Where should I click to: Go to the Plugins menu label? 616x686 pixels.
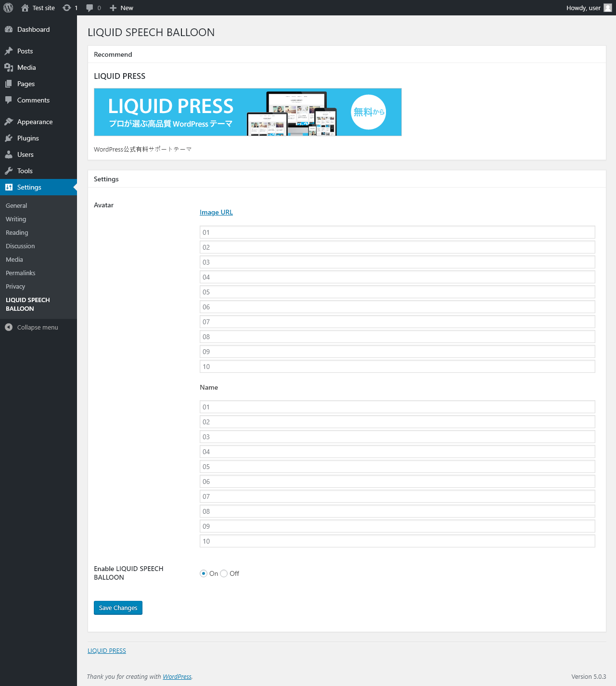(x=28, y=138)
